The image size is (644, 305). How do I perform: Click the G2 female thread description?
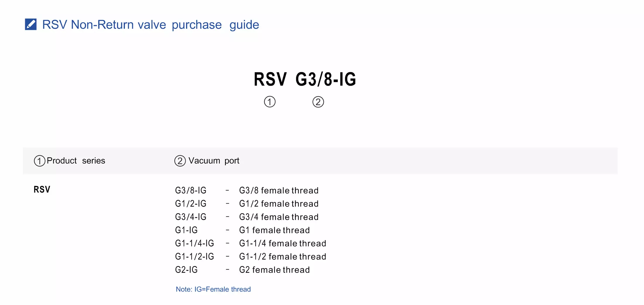coord(274,270)
